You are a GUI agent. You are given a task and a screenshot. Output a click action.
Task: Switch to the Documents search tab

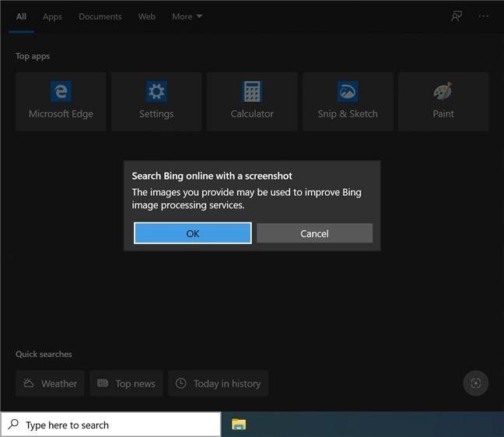[100, 16]
